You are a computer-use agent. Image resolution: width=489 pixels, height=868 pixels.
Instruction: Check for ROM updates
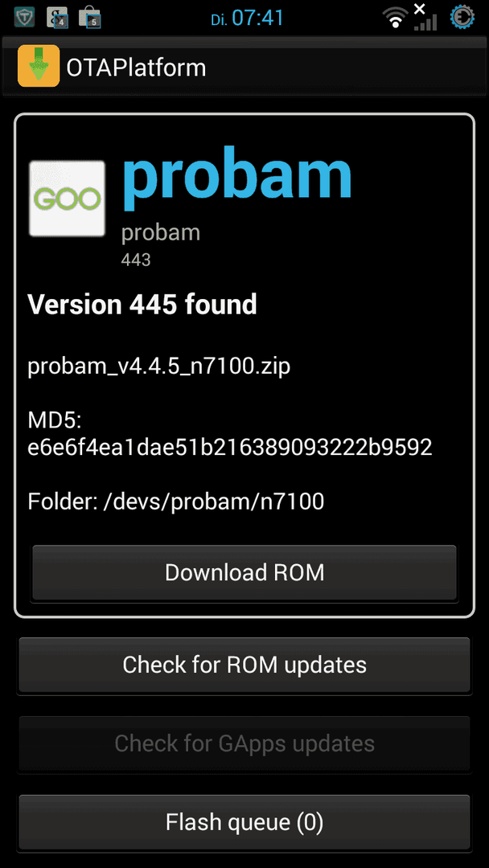pos(244,665)
